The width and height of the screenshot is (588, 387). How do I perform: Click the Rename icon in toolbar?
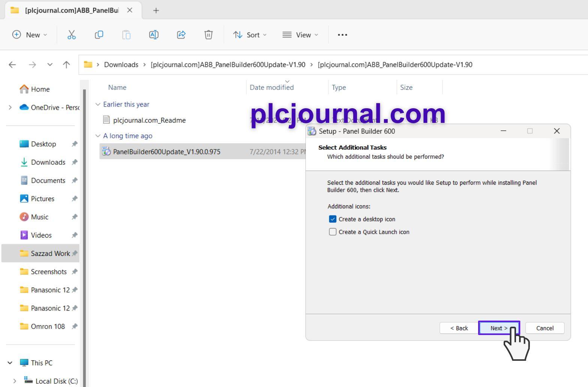point(154,35)
